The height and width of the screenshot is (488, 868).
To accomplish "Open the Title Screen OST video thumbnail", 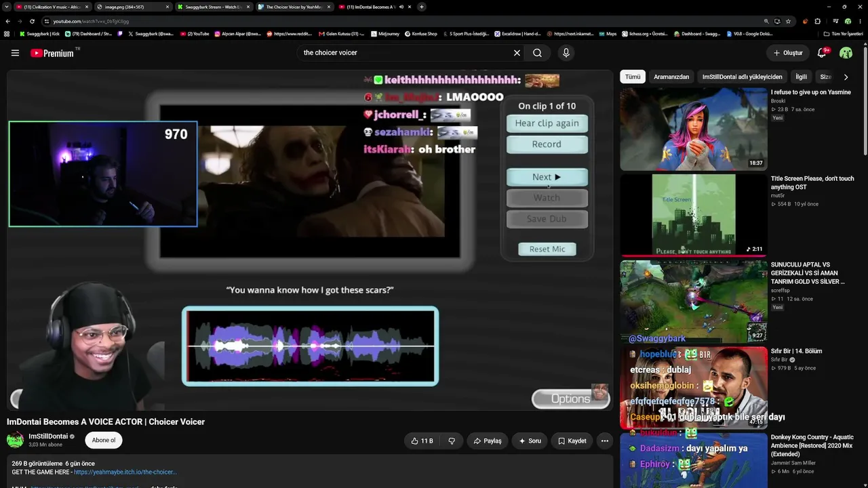I will pyautogui.click(x=694, y=215).
